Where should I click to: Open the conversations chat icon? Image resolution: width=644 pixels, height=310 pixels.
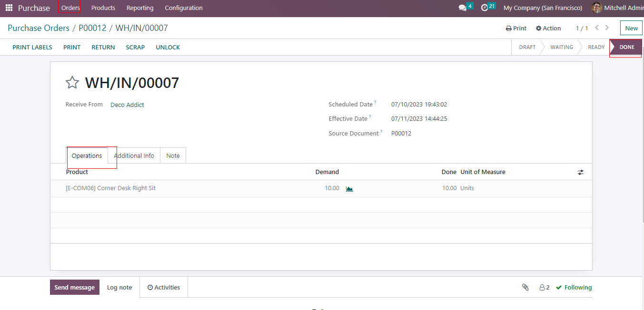tap(462, 8)
